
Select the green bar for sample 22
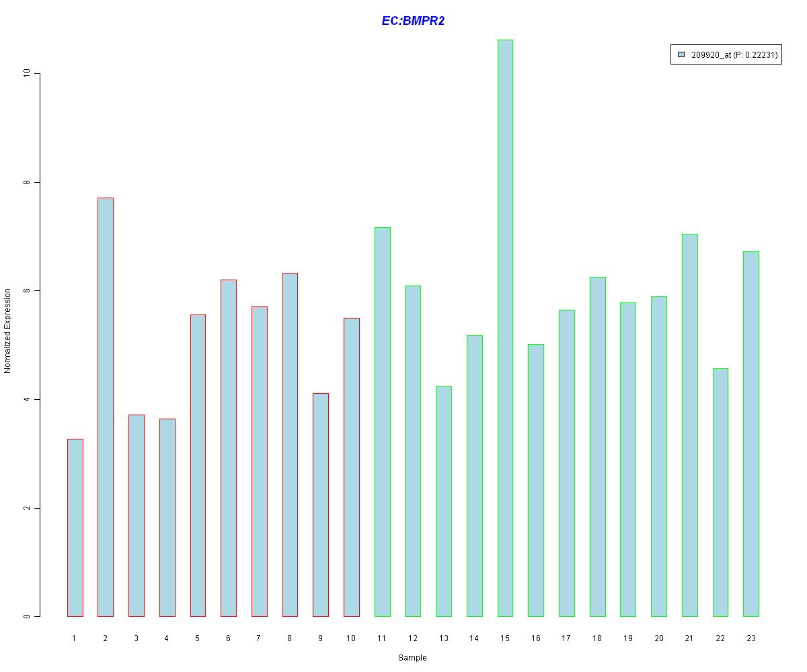[720, 493]
